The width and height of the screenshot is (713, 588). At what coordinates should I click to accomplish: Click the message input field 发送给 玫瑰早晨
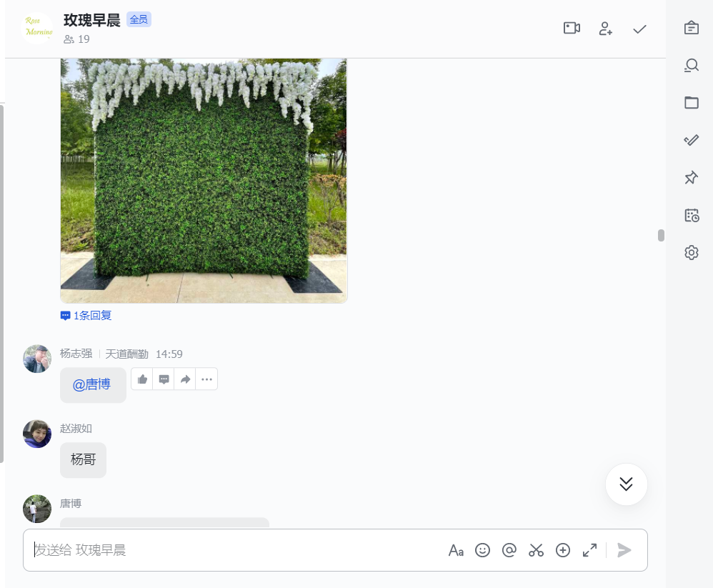236,550
